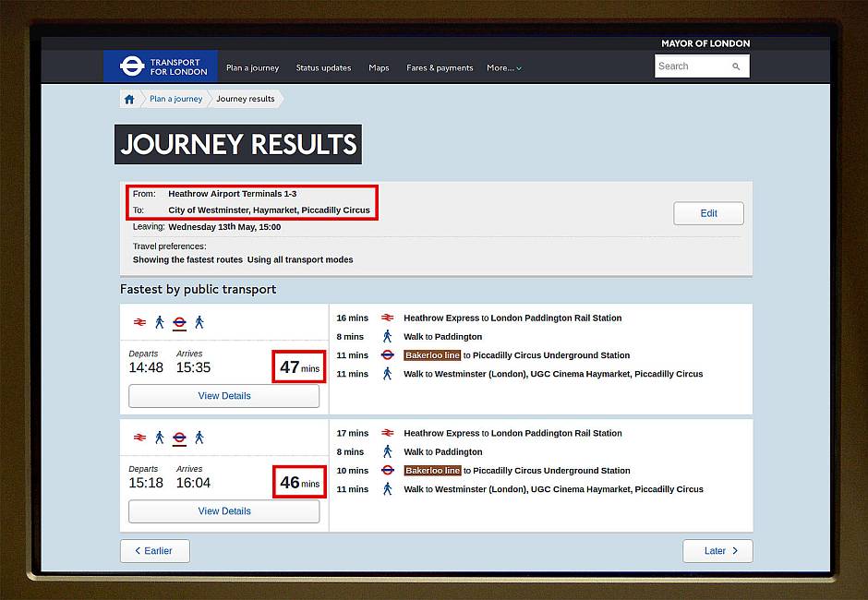Image resolution: width=868 pixels, height=600 pixels.
Task: Open Fares & payments menu
Action: (440, 67)
